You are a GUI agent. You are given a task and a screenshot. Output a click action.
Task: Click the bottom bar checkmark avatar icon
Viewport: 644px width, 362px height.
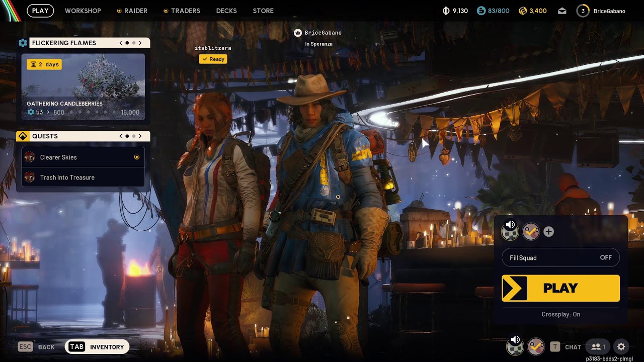(536, 346)
